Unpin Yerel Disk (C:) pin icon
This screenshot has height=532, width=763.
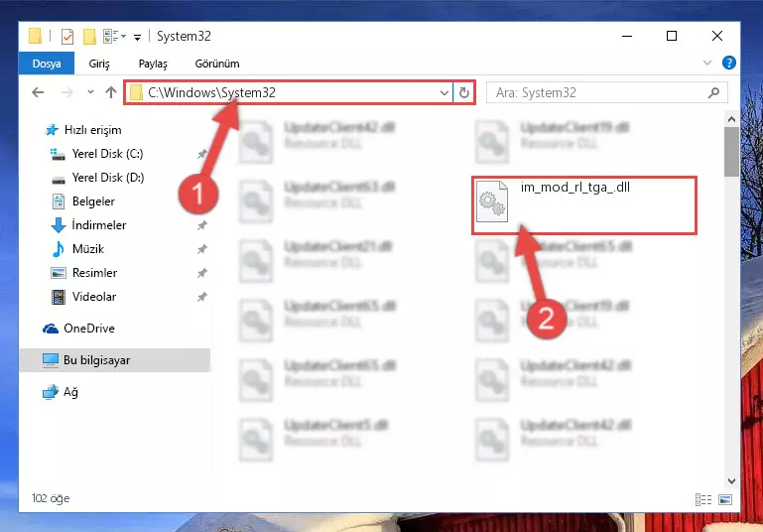201,154
